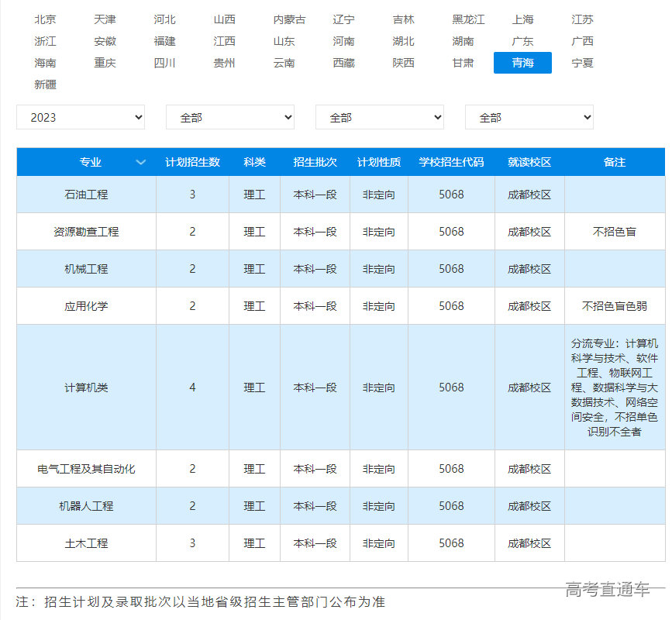Select the 黑龙江 province link
The height and width of the screenshot is (620, 672).
tap(468, 19)
